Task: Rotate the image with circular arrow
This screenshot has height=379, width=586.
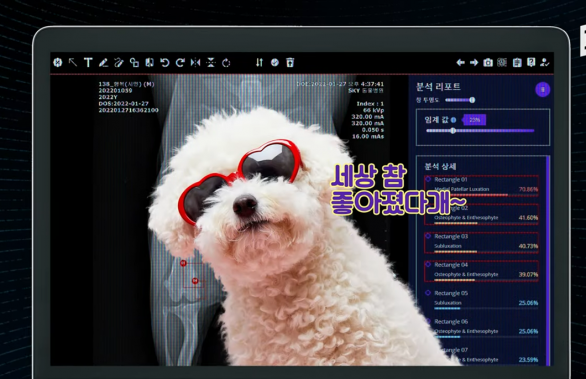Action: (x=226, y=62)
